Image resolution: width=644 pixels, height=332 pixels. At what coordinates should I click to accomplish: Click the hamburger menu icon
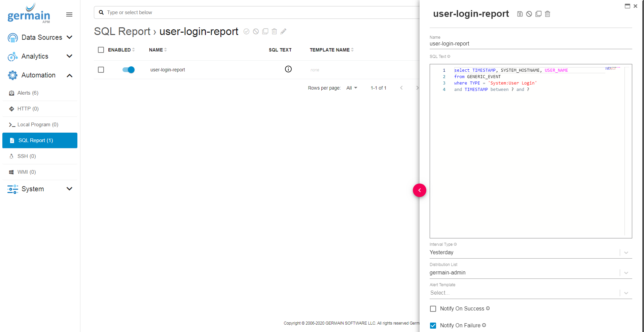69,14
